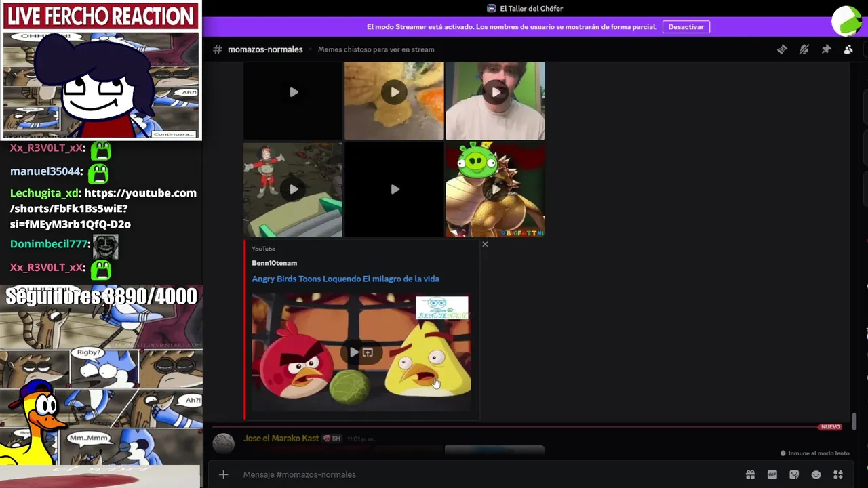
Task: Click the Discord app icon in the title bar
Action: coord(492,9)
